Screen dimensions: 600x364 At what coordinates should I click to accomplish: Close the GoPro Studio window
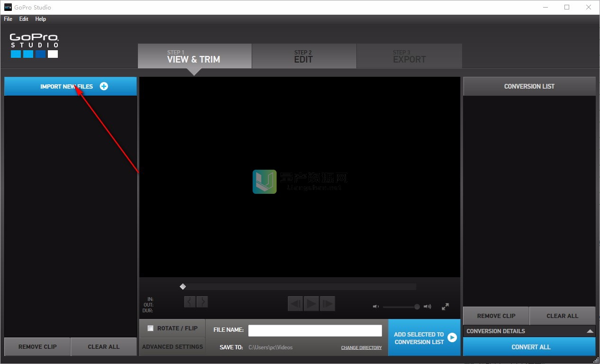coord(589,7)
